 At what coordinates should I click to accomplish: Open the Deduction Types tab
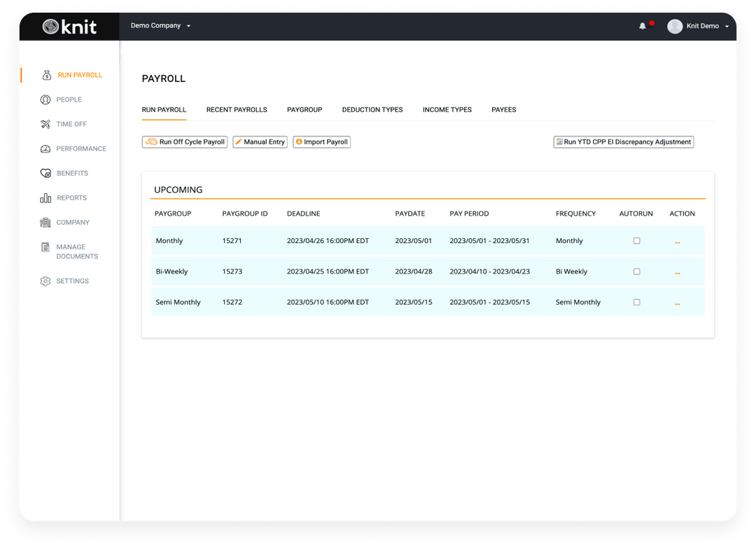(372, 110)
